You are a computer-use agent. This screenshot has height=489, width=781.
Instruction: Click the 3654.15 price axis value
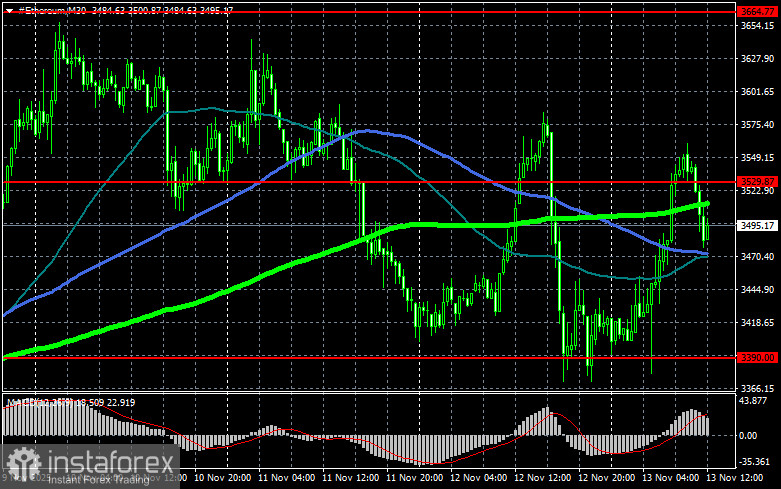point(758,26)
